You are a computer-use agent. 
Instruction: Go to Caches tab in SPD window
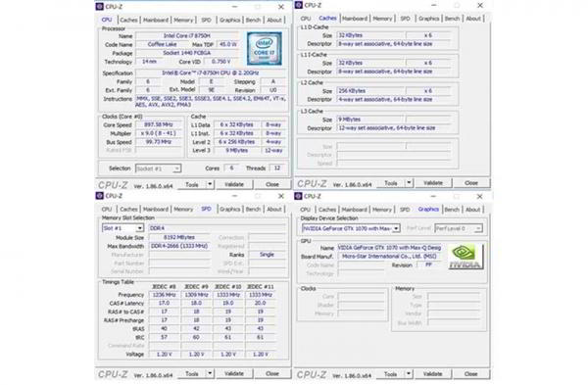(128, 210)
